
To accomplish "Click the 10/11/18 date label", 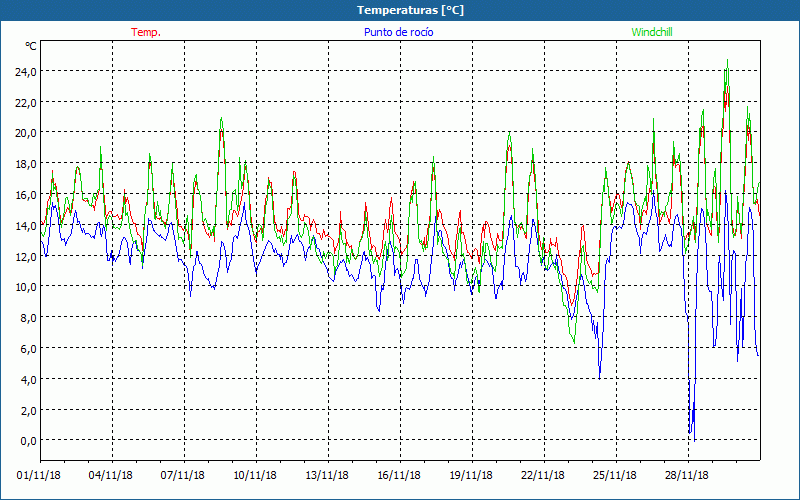I will 255,476.
